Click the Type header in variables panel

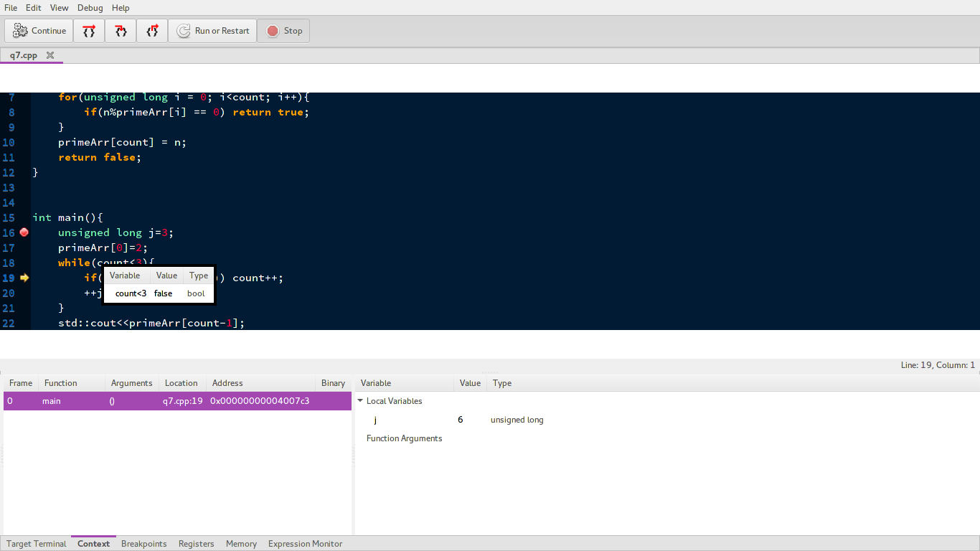tap(502, 383)
